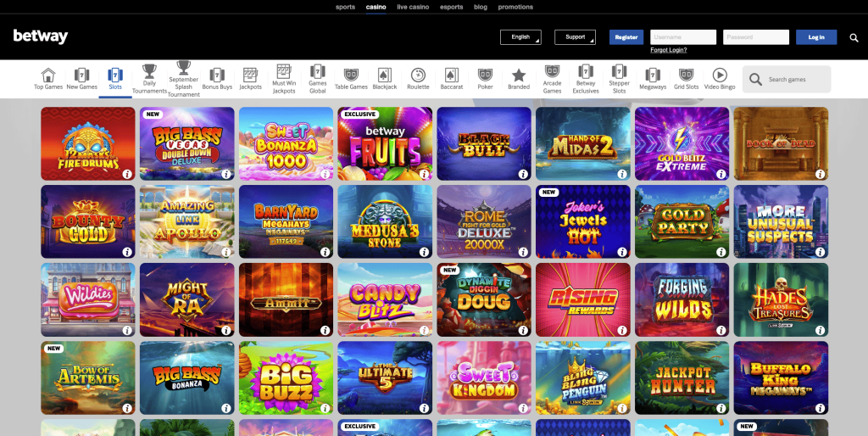Open the Megaways category icon
Screen dimensions: 868x436
click(x=653, y=75)
